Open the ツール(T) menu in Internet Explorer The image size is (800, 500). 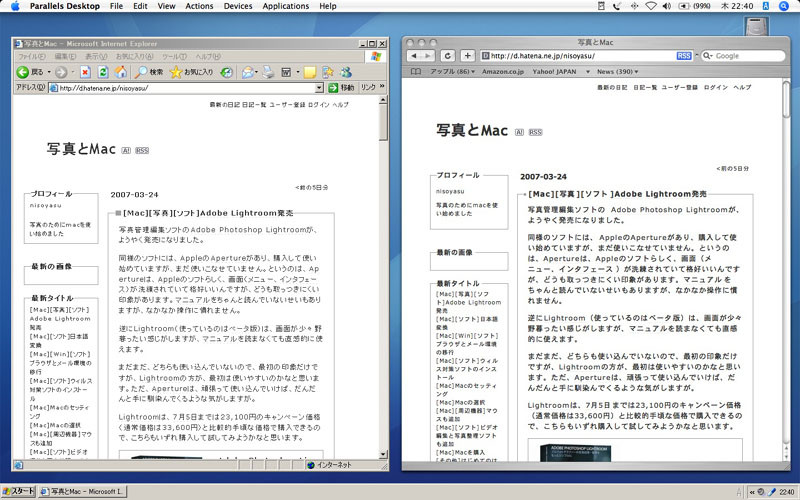[x=174, y=57]
